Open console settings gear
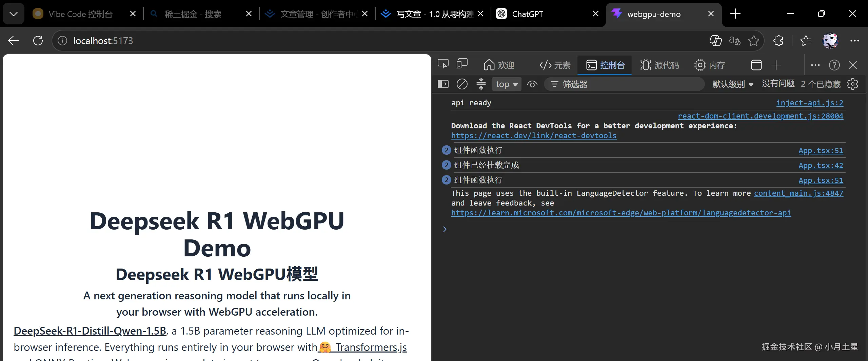The image size is (868, 361). click(853, 84)
